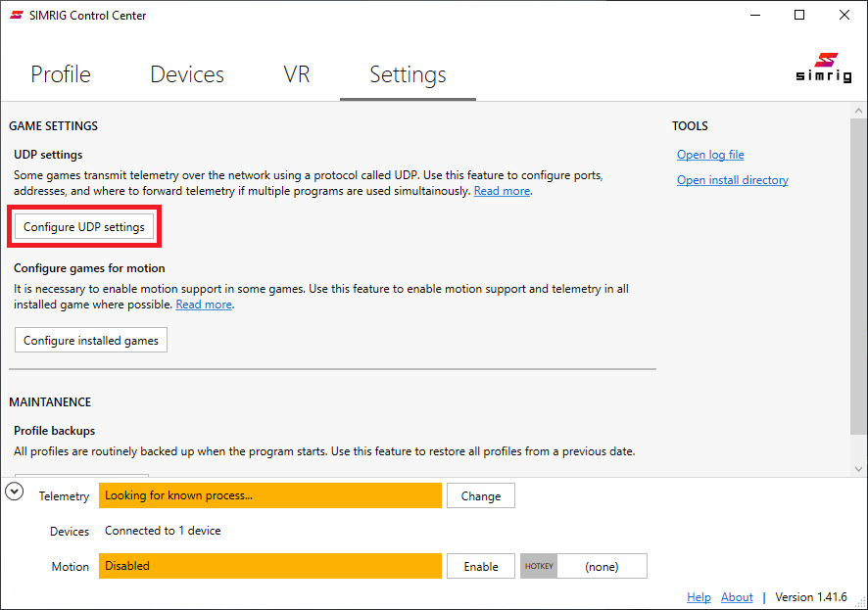
Task: Click Configure UDP settings button
Action: pyautogui.click(x=84, y=227)
